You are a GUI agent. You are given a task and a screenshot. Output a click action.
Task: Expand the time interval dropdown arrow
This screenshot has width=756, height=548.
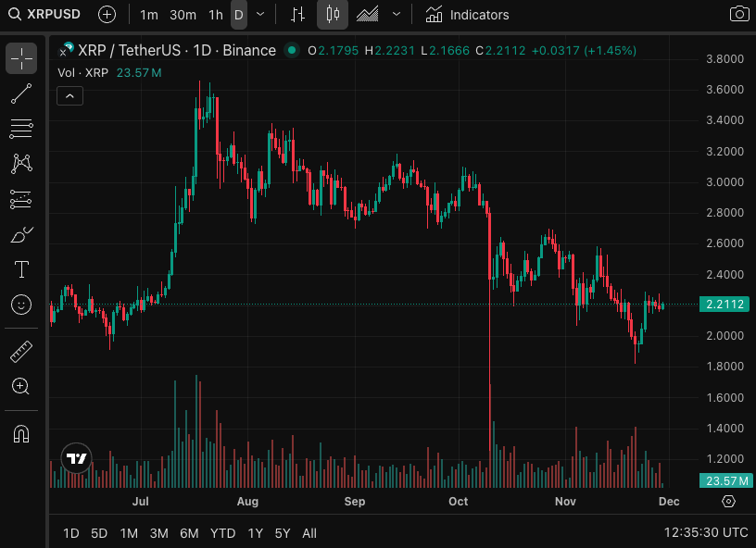coord(260,15)
